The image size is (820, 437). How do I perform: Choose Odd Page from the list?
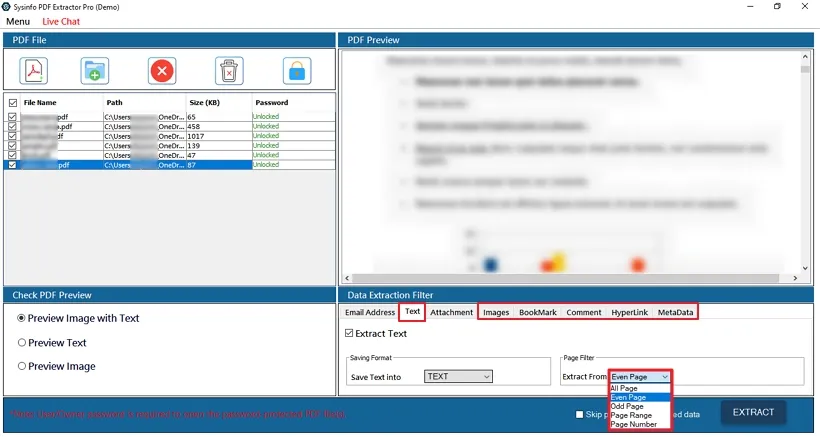point(640,406)
